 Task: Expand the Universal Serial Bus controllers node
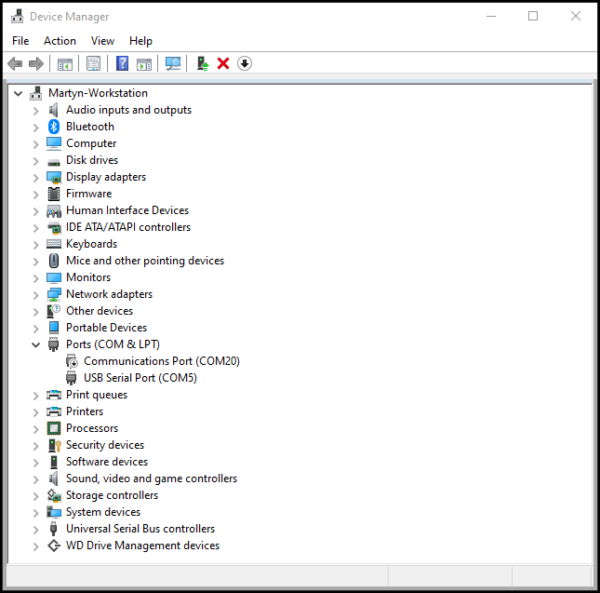click(x=36, y=529)
